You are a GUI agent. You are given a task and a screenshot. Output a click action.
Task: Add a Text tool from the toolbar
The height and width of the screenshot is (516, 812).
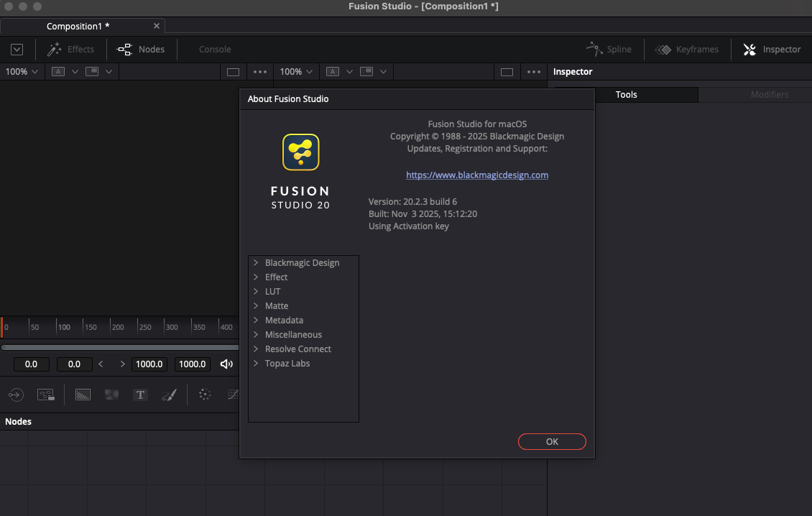[x=140, y=395]
